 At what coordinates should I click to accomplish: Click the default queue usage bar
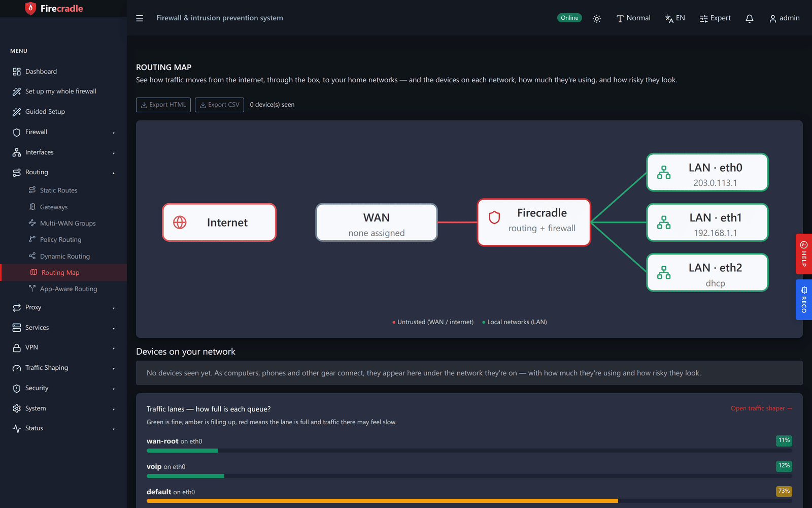pos(469,501)
